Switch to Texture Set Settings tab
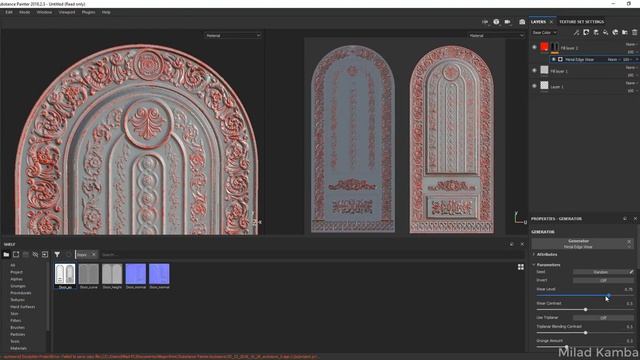 (582, 22)
